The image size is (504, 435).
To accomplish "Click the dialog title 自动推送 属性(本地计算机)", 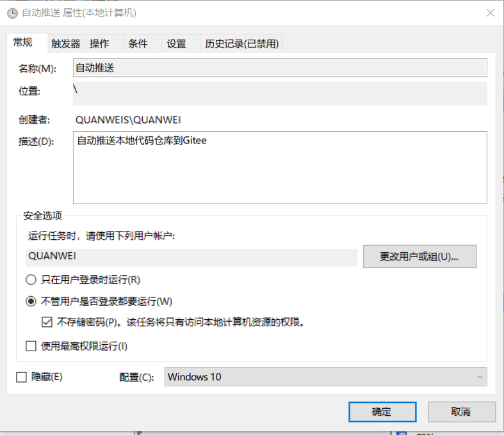I will pos(79,13).
